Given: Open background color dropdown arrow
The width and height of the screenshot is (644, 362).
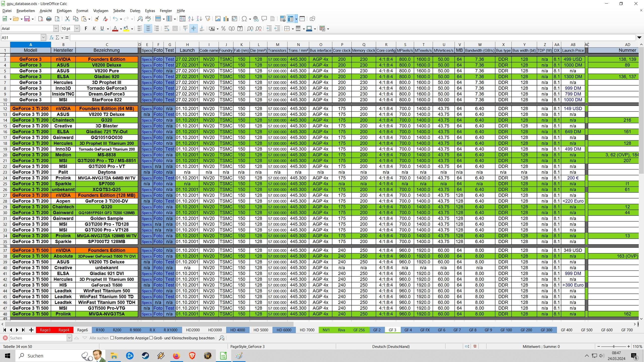Looking at the screenshot, I should point(132,29).
